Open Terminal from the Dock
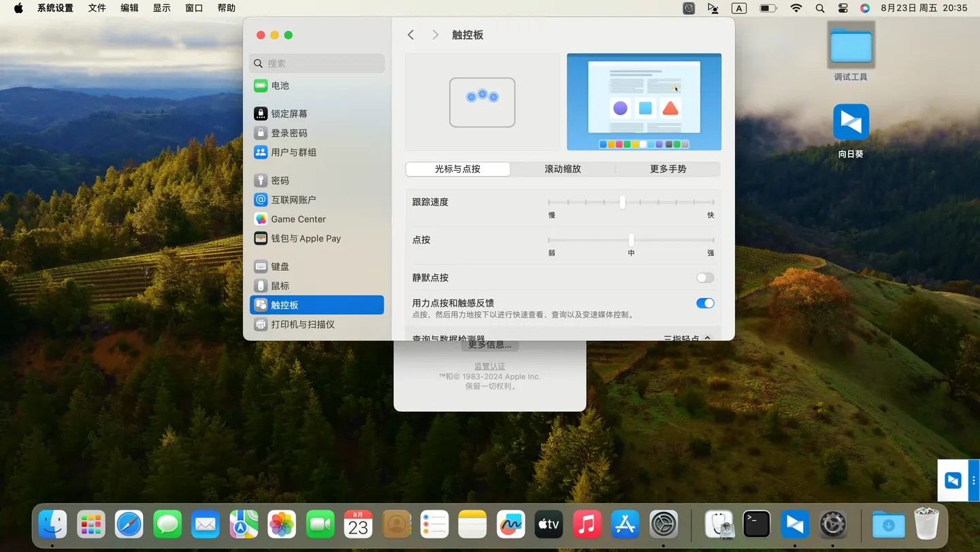 pyautogui.click(x=756, y=524)
